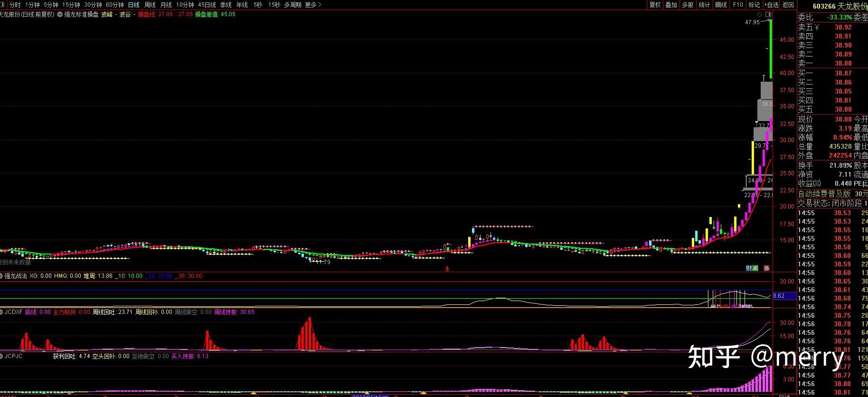Click the 换手 value 21.89%
The image size is (868, 397).
(x=840, y=165)
